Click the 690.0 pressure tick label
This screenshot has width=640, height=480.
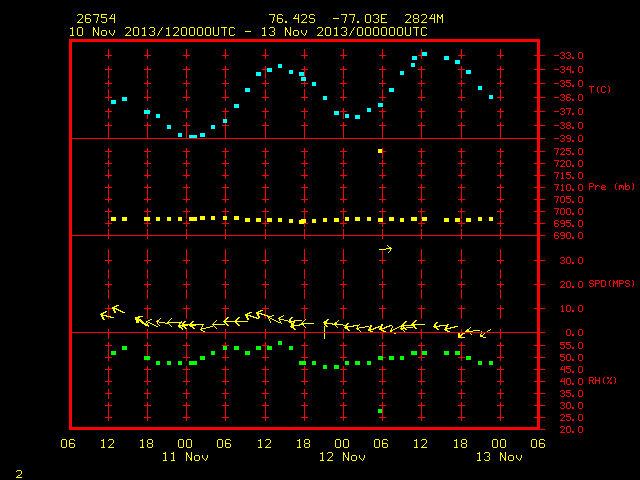[568, 236]
